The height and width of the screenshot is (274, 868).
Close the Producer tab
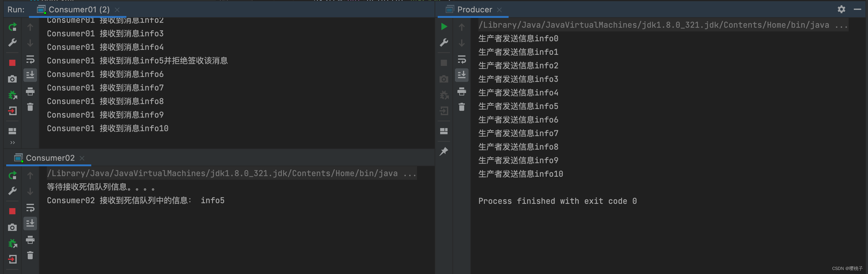pos(499,10)
